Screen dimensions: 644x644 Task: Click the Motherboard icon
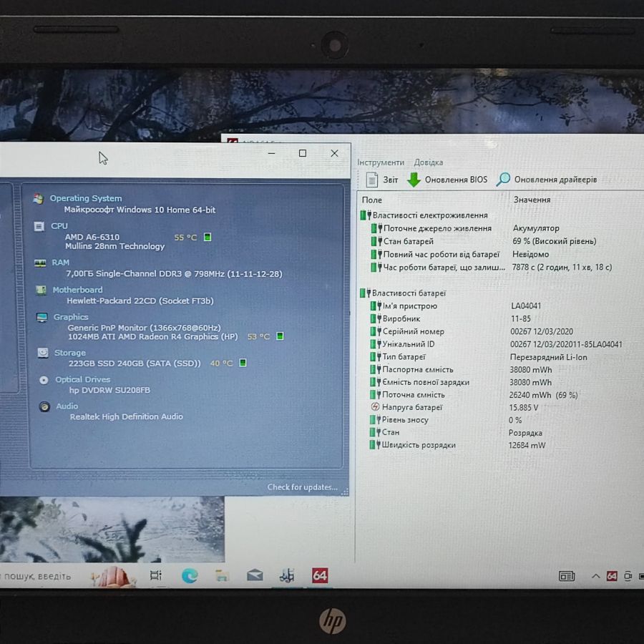tap(41, 290)
